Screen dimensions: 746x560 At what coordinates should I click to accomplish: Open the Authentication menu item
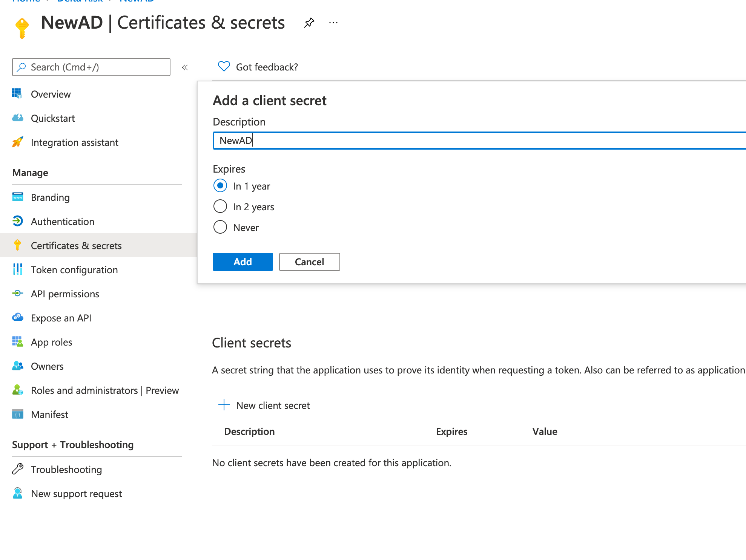click(63, 222)
